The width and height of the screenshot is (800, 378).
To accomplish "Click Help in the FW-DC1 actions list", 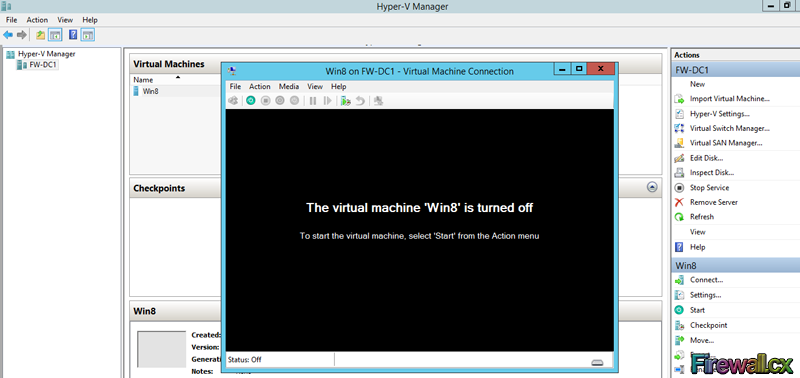I will point(697,247).
